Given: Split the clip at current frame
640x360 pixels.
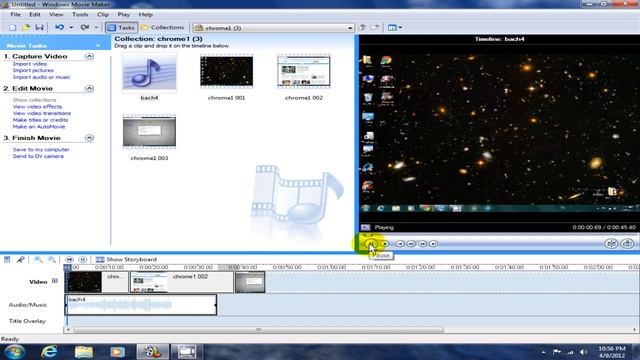Looking at the screenshot, I should pos(611,244).
